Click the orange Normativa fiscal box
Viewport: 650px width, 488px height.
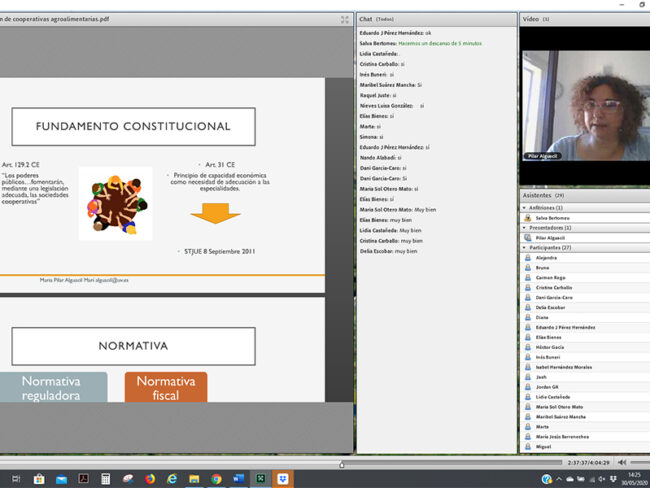tap(166, 388)
